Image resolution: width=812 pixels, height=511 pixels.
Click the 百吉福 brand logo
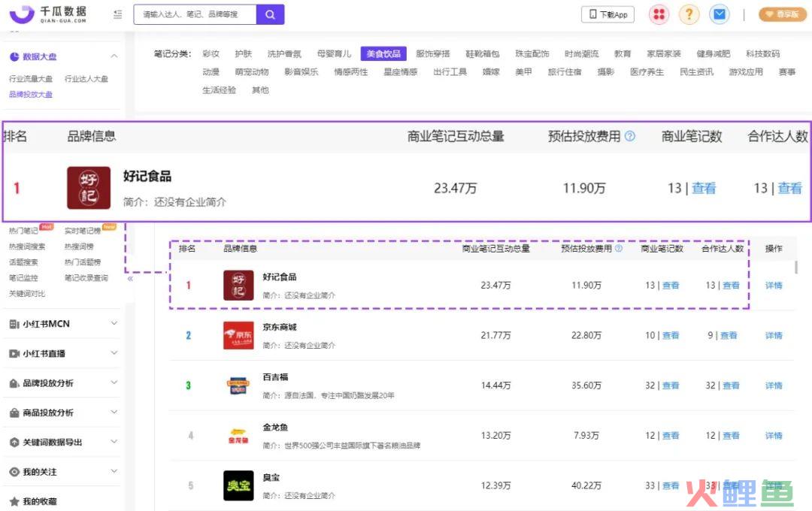pos(238,386)
